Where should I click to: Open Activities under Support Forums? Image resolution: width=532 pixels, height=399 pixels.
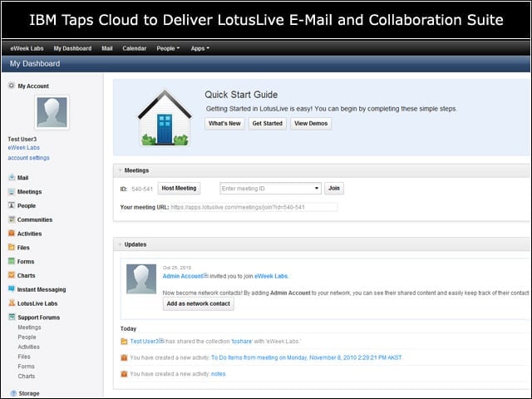[28, 347]
